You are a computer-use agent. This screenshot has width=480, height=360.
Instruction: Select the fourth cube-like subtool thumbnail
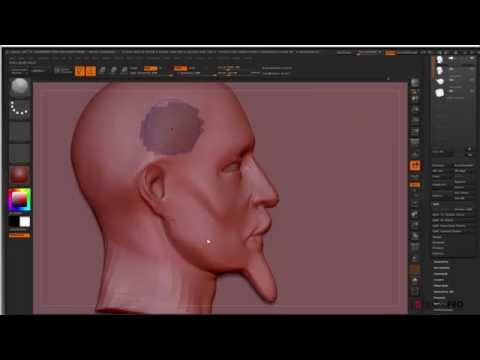(440, 93)
